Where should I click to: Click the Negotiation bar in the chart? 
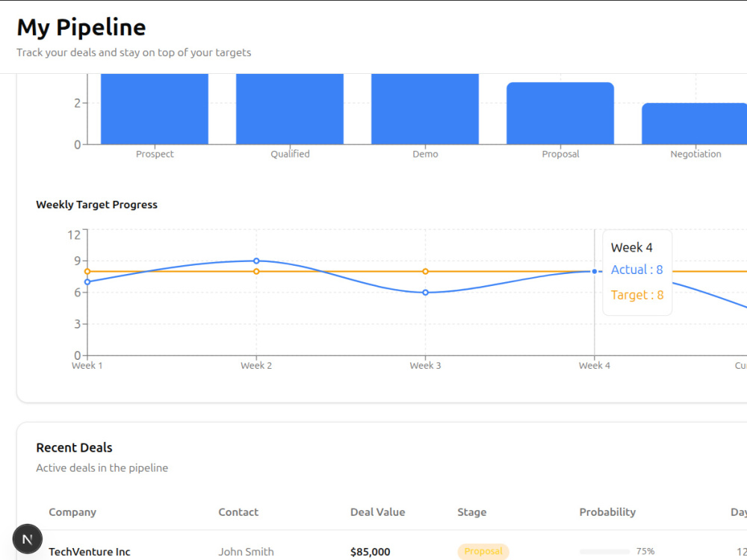tap(694, 124)
